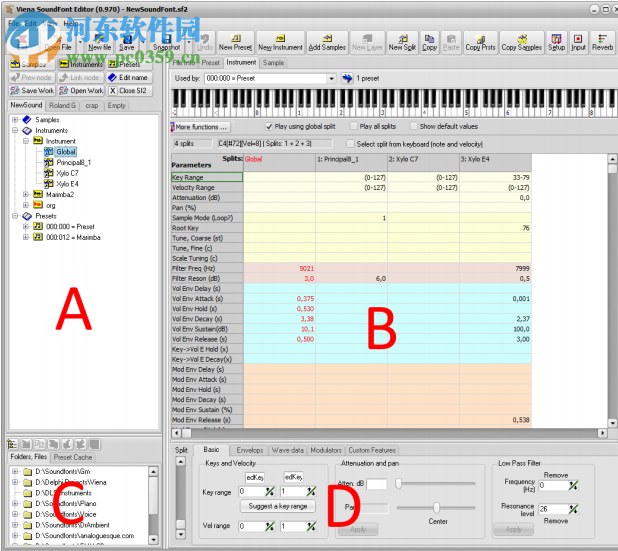The height and width of the screenshot is (551, 618).
Task: Click the Instruments filter button
Action: [x=81, y=64]
